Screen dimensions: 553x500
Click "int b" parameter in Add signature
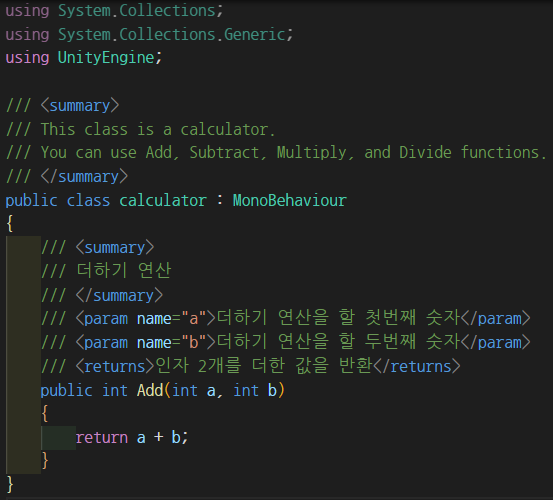tap(255, 391)
